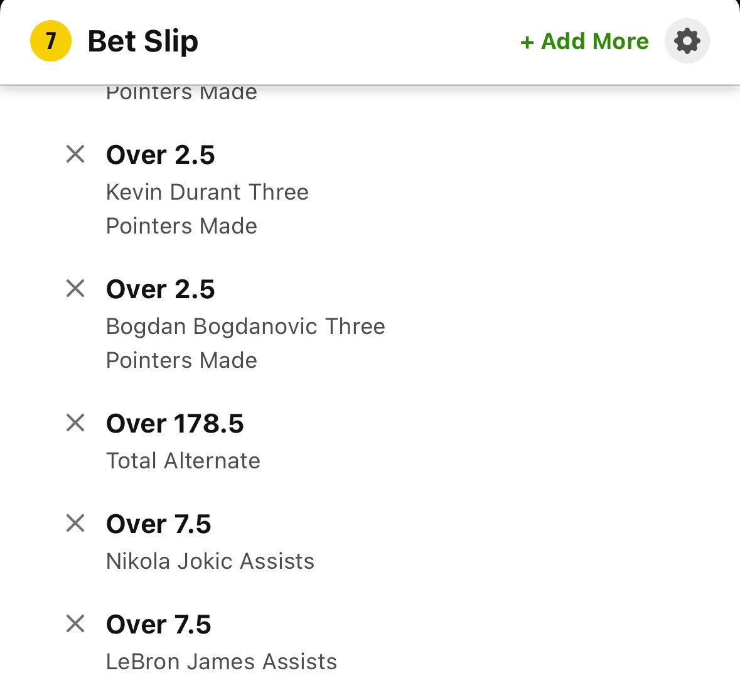The image size is (740, 700).
Task: Tap the Over 178.5 heading
Action: tap(174, 424)
